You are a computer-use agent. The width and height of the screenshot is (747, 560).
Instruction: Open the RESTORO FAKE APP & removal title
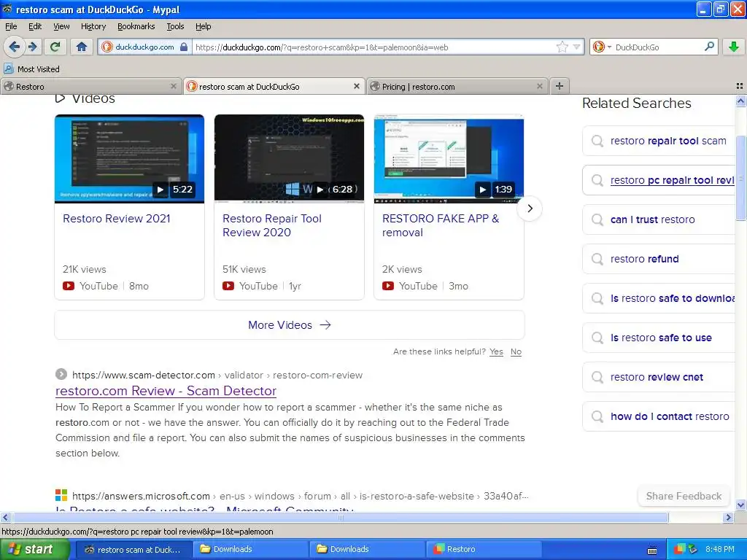coord(441,225)
